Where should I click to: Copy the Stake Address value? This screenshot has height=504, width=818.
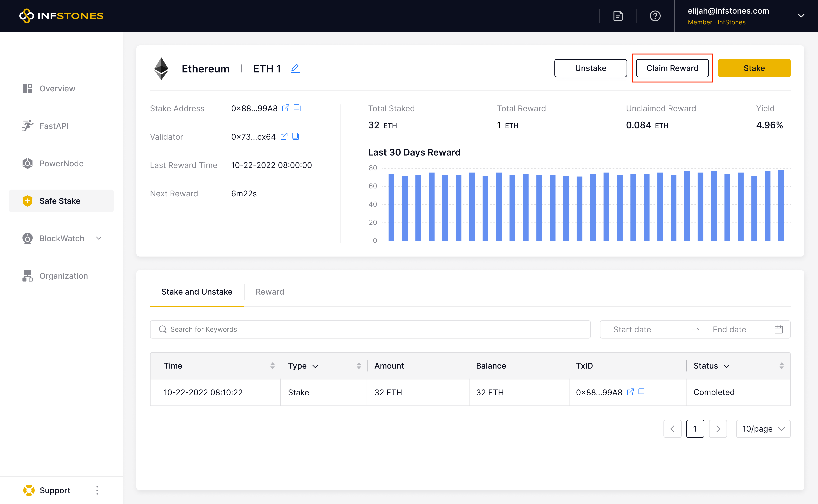pyautogui.click(x=297, y=108)
